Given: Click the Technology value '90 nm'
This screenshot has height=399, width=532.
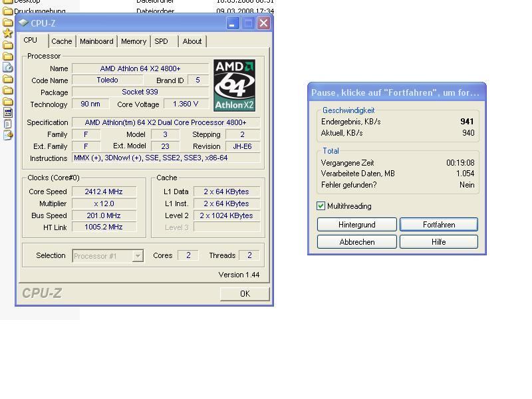Looking at the screenshot, I should (90, 104).
